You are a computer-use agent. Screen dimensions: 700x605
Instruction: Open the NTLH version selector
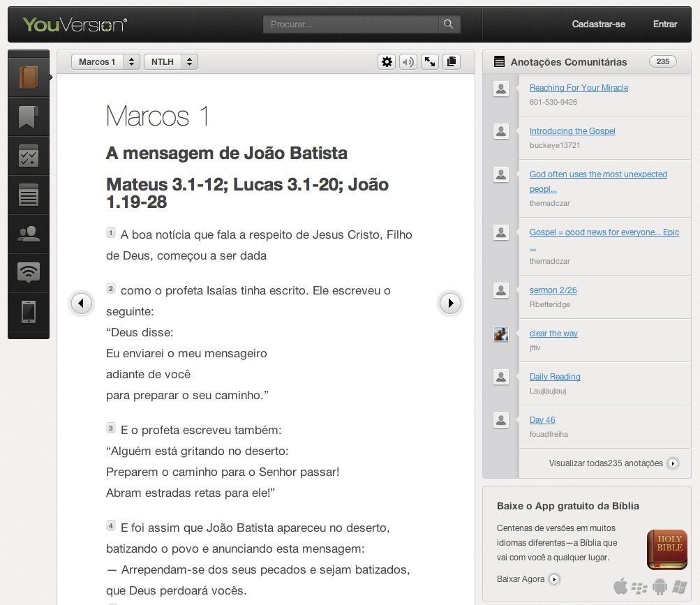[171, 61]
